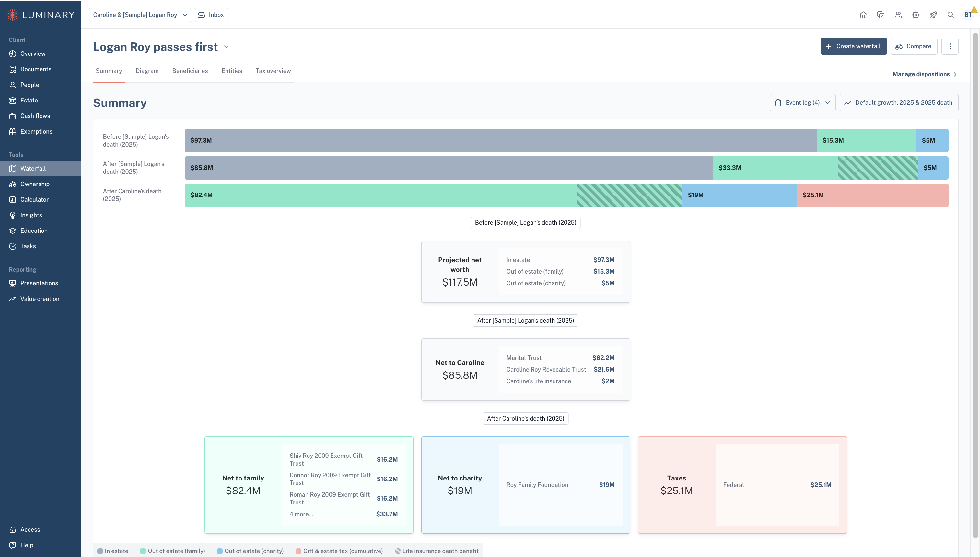Open search with magnifier icon
Screen dimensions: 980x557
[x=950, y=15]
